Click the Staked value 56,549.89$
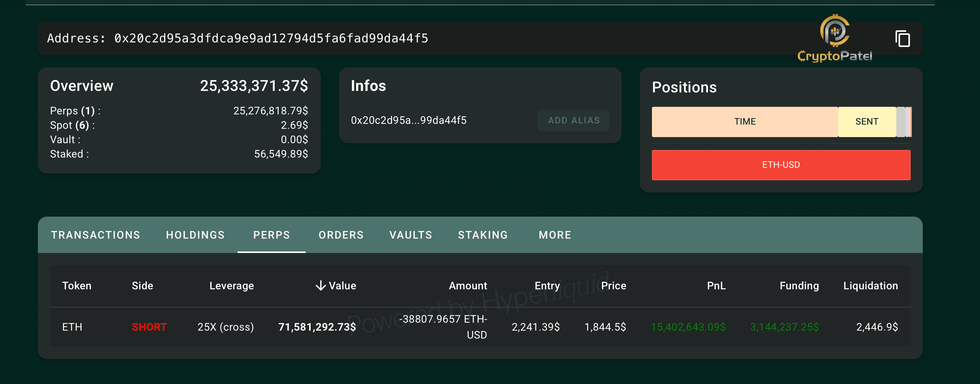 pyautogui.click(x=281, y=154)
